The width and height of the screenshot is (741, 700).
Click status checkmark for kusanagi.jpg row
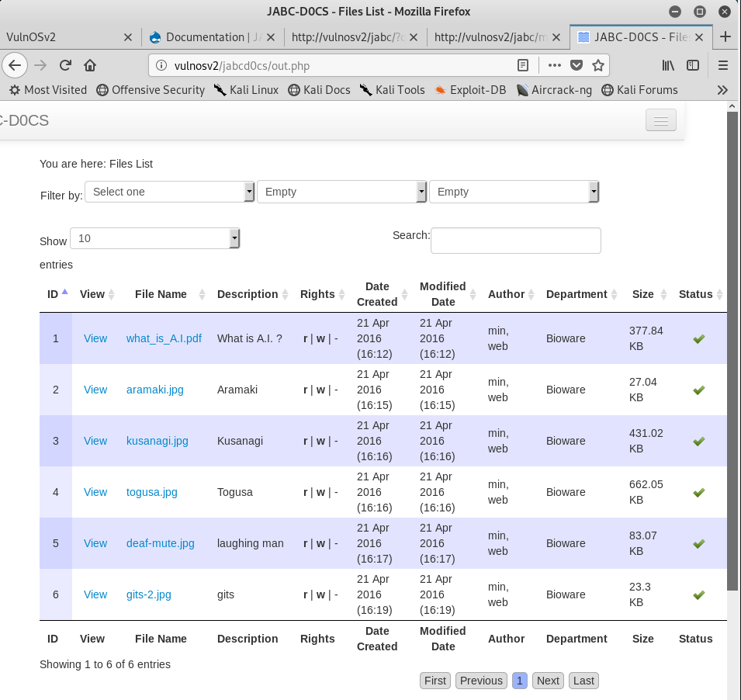[699, 441]
